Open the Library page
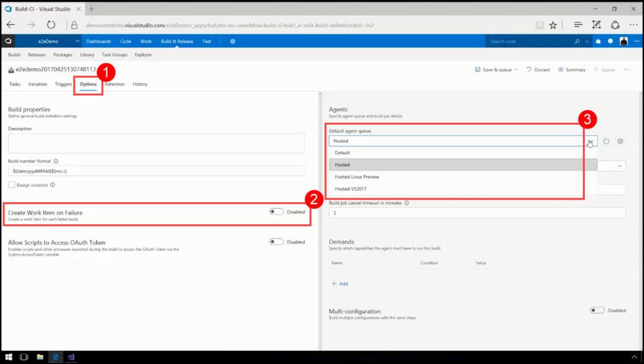644x364 pixels. pyautogui.click(x=87, y=55)
